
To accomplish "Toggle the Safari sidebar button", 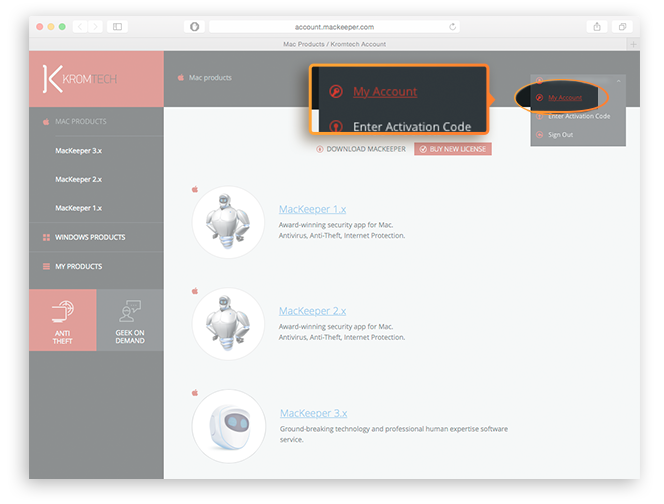I will pyautogui.click(x=117, y=27).
